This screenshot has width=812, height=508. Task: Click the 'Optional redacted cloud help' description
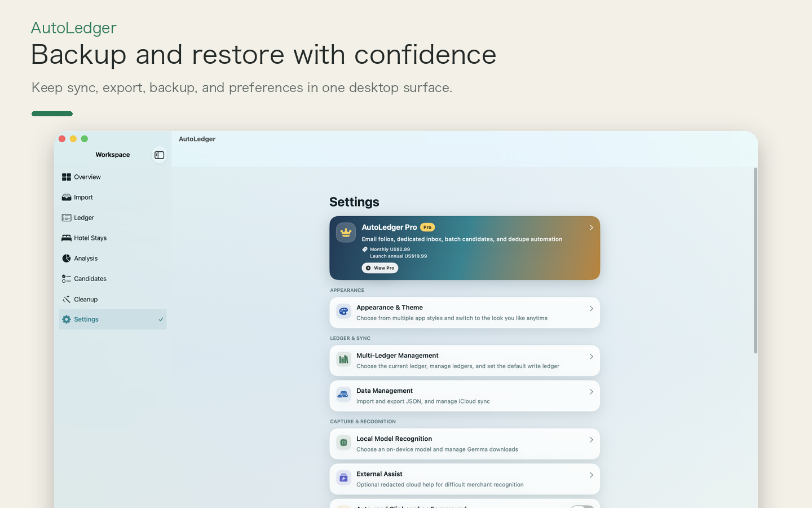440,485
